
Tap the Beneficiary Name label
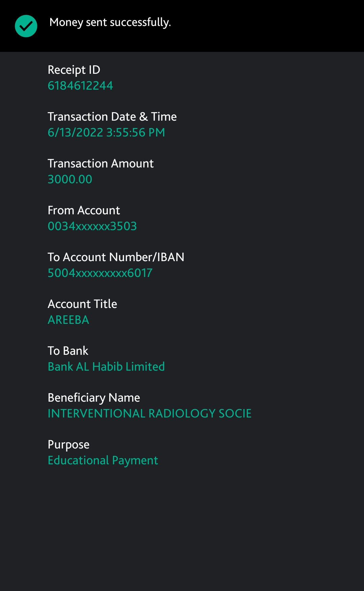[x=94, y=398]
